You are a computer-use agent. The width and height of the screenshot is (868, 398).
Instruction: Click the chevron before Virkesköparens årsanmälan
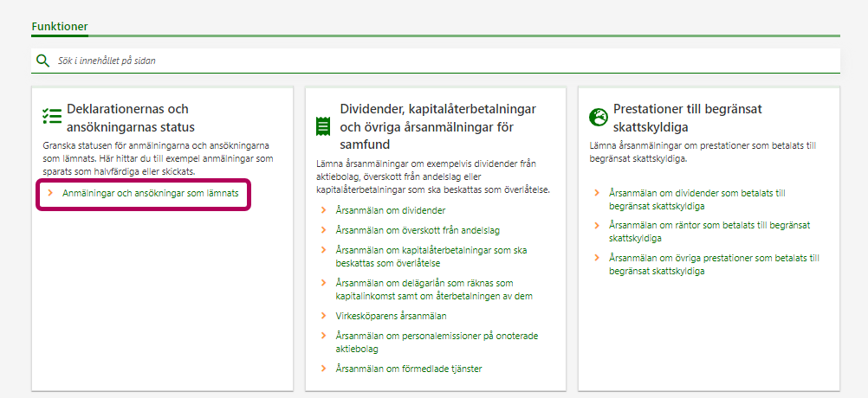(x=323, y=316)
